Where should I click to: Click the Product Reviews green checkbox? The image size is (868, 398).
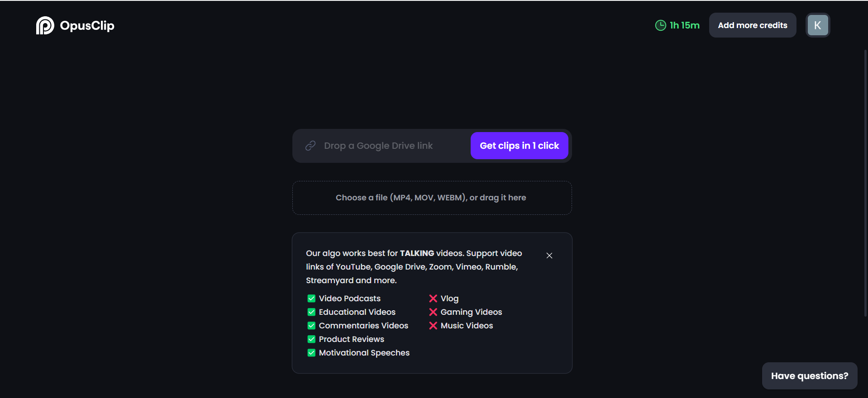pos(311,339)
